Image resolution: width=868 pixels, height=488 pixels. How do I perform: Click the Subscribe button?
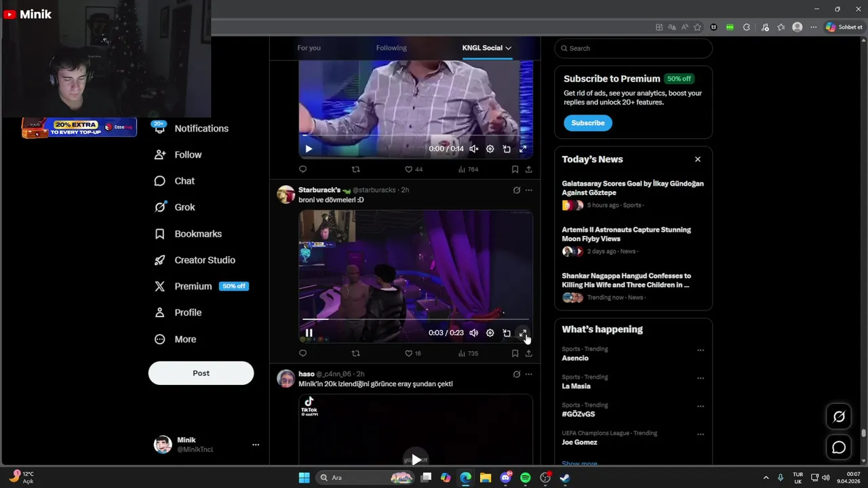pyautogui.click(x=588, y=123)
